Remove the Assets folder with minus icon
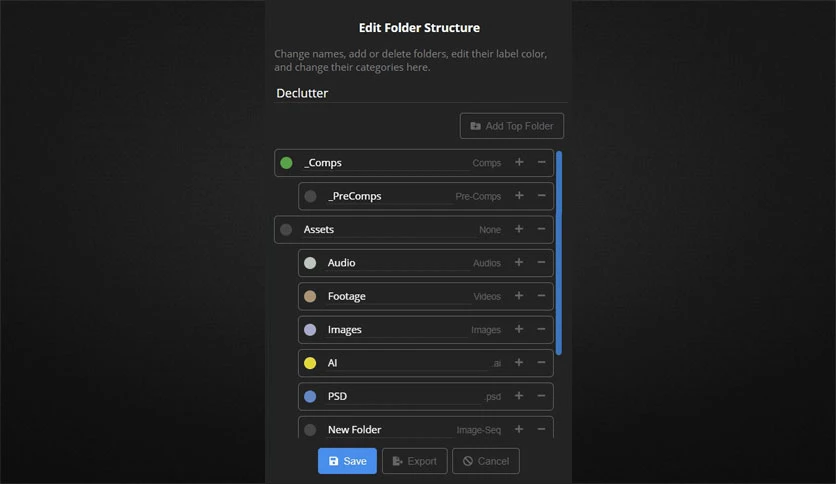Screen dimensions: 836x484 coord(541,229)
